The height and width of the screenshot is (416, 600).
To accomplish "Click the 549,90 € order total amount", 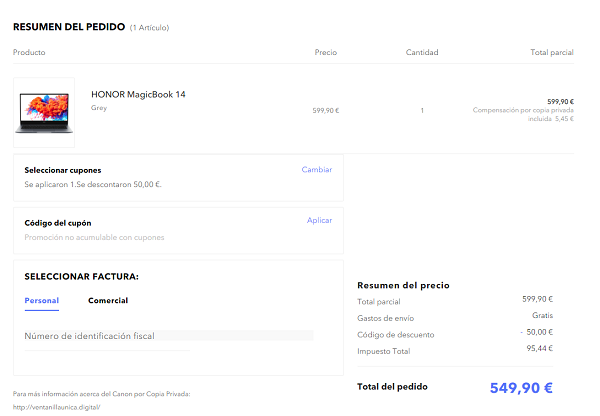I will (x=520, y=388).
